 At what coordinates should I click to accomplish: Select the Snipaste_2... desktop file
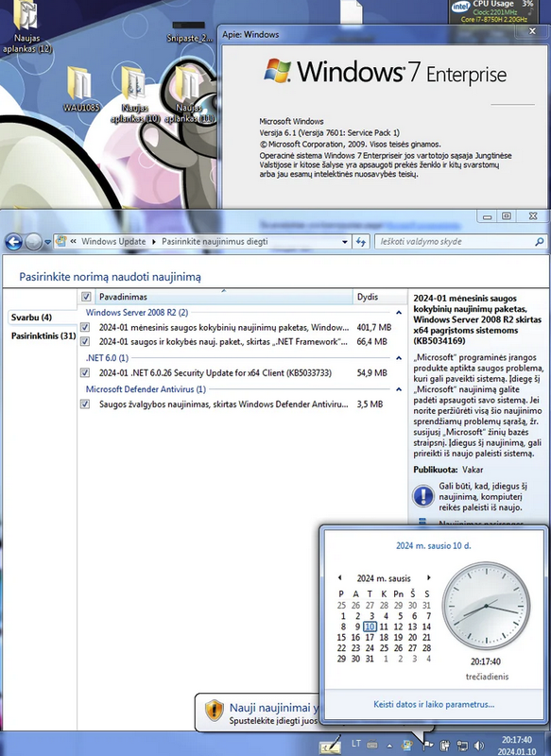pyautogui.click(x=189, y=32)
